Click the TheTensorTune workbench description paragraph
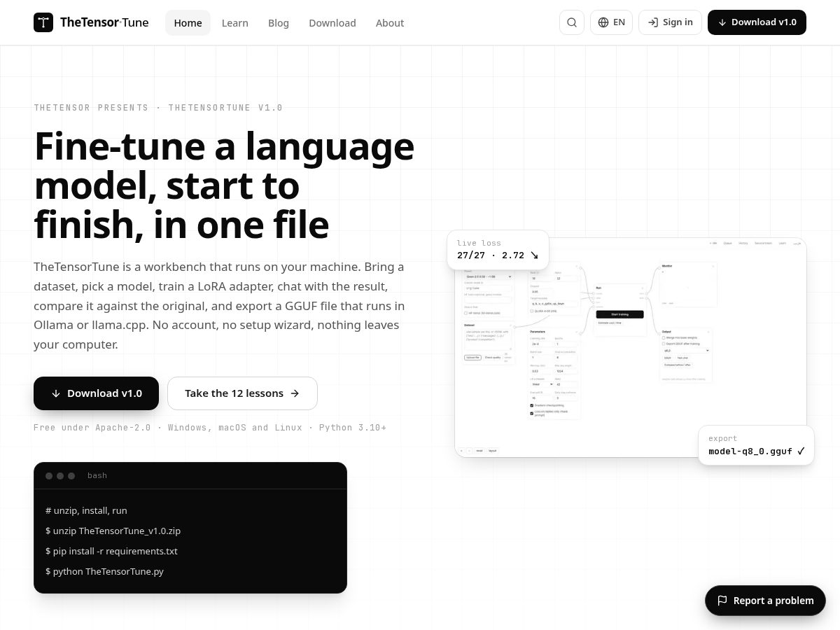 (219, 306)
